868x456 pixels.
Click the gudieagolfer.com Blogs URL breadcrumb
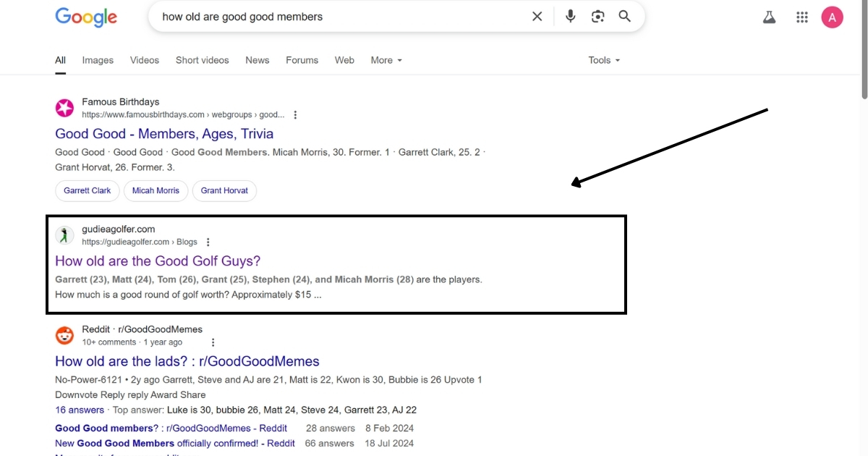[x=140, y=242]
